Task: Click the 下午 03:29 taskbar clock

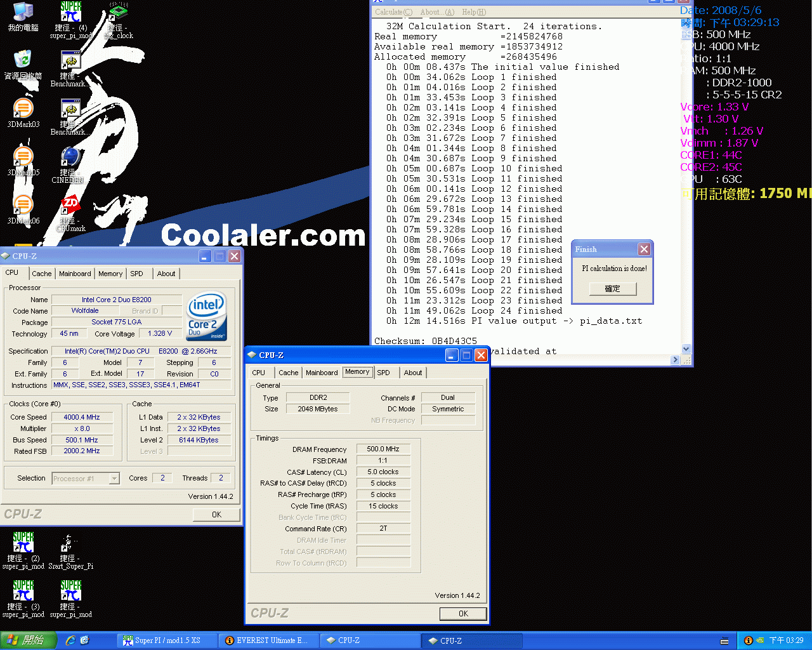Action: 787,641
